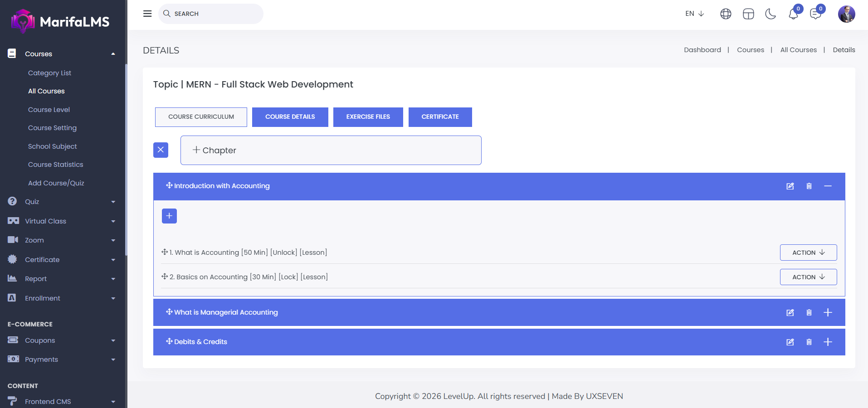Collapse the Introduction with Accounting chapter
The width and height of the screenshot is (868, 408).
[x=828, y=186]
